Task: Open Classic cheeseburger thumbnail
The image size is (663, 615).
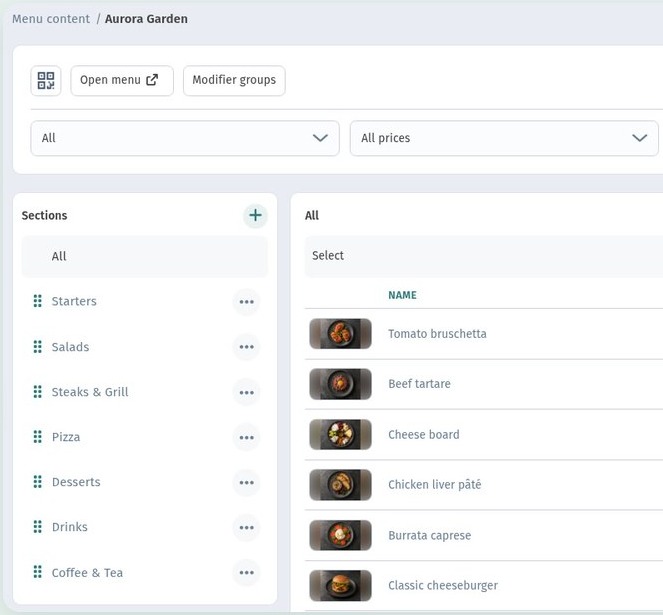Action: [x=340, y=586]
